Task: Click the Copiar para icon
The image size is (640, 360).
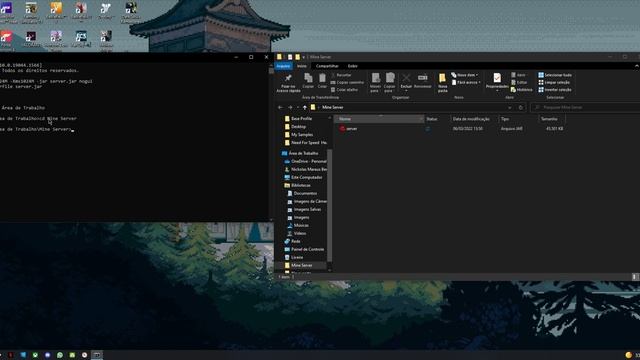Action: click(x=390, y=78)
